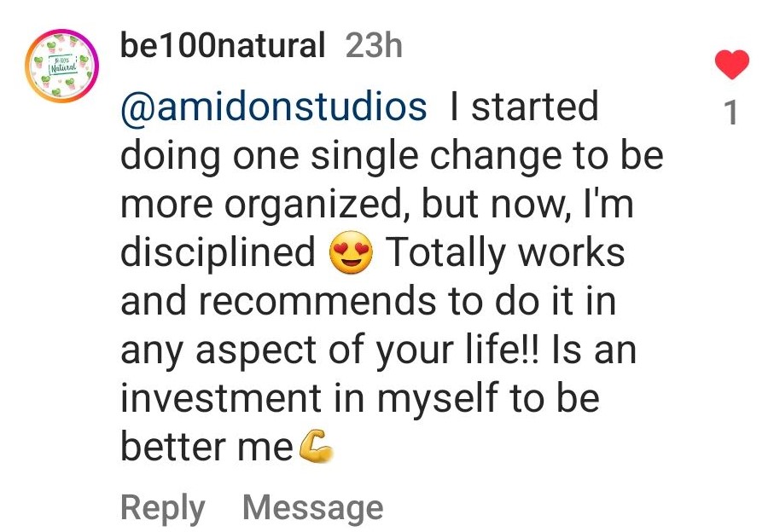The width and height of the screenshot is (774, 532).
Task: Reply to be100natural's comment
Action: click(x=162, y=508)
